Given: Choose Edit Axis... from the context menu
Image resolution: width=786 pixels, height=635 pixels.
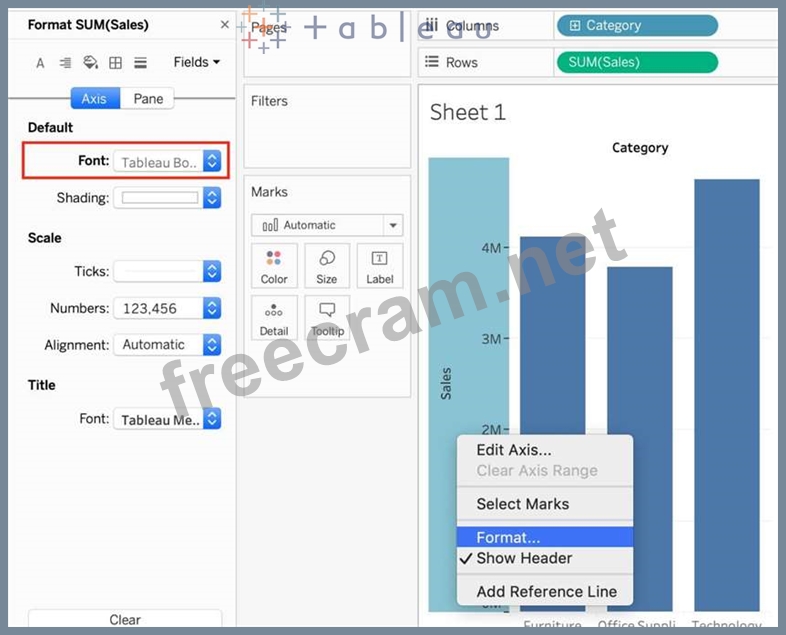Looking at the screenshot, I should [x=513, y=450].
